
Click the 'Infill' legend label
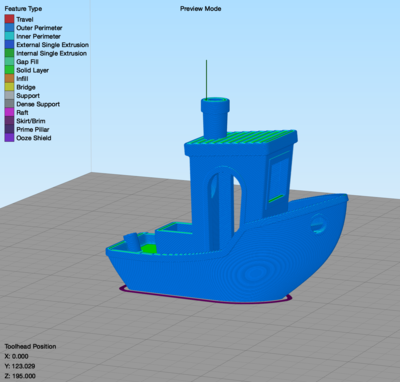(22, 79)
